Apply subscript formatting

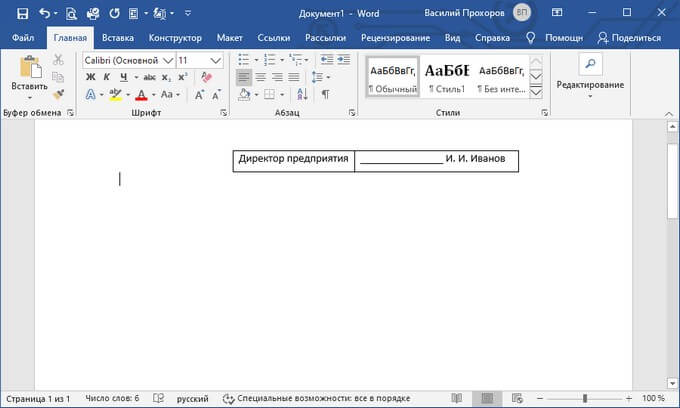167,78
